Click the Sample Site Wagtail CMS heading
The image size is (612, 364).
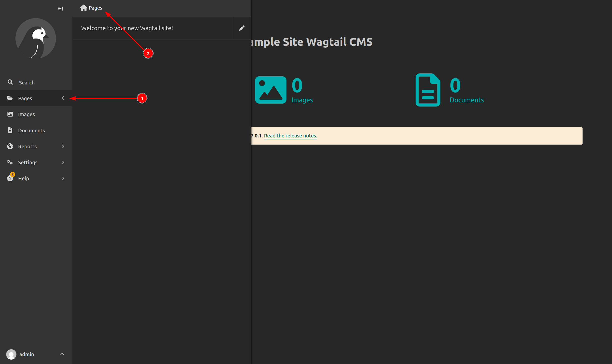tap(312, 42)
